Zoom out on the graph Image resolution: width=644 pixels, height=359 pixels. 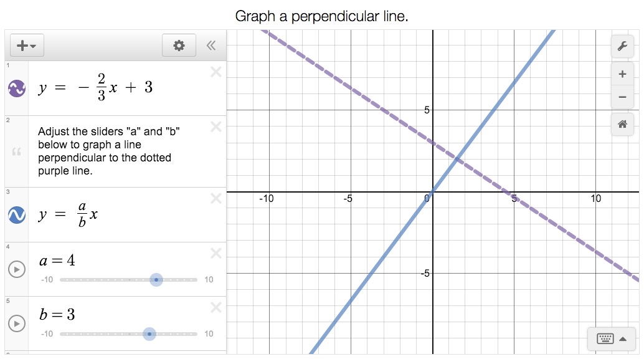pos(622,97)
